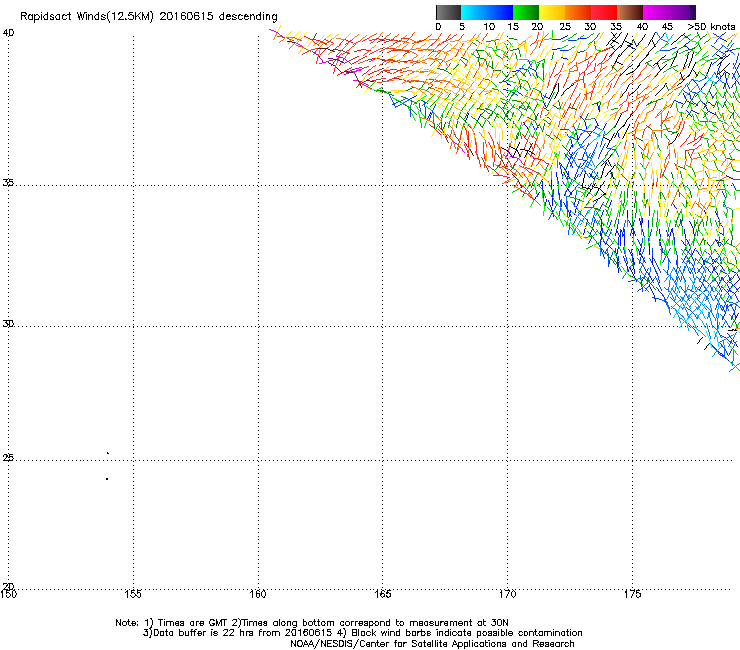Select the title text 'Rapidscat Winds(12.5KM)'
The width and height of the screenshot is (740, 650).
tap(87, 17)
